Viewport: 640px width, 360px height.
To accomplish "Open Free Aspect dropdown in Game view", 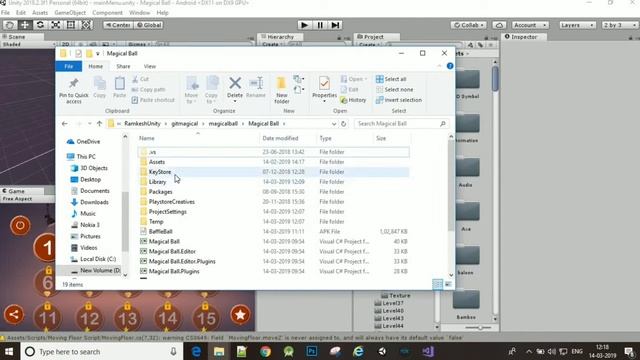I will click(27, 199).
